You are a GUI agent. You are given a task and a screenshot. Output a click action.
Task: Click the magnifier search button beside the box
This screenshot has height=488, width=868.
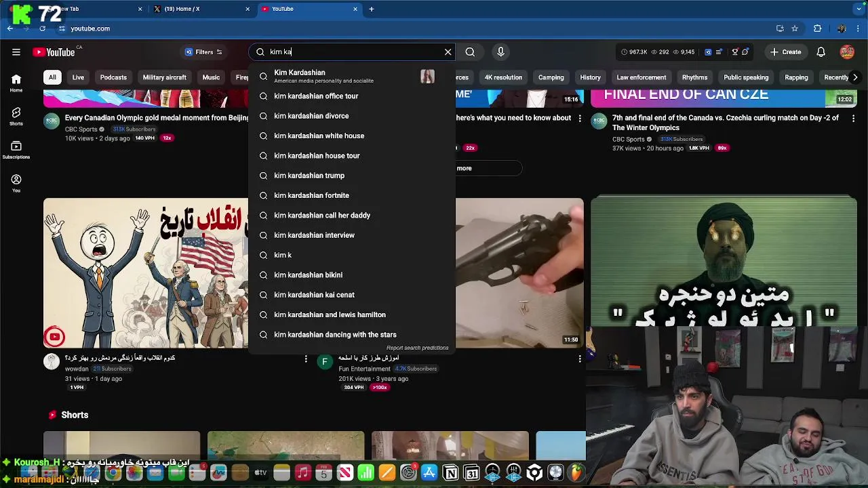(x=470, y=52)
